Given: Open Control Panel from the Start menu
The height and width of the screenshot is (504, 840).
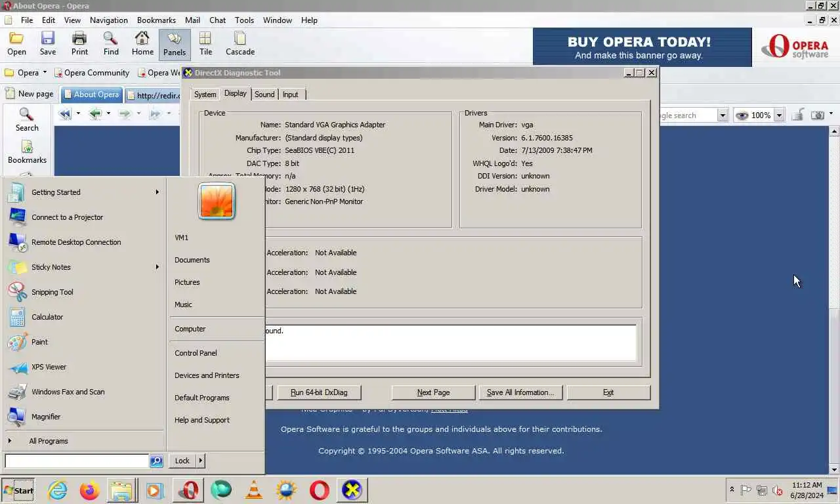Looking at the screenshot, I should coord(196,353).
